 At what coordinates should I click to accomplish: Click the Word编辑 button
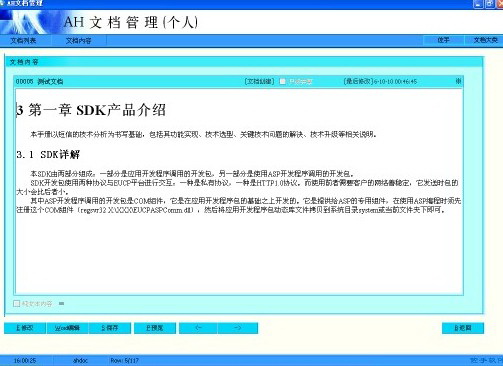(67, 328)
